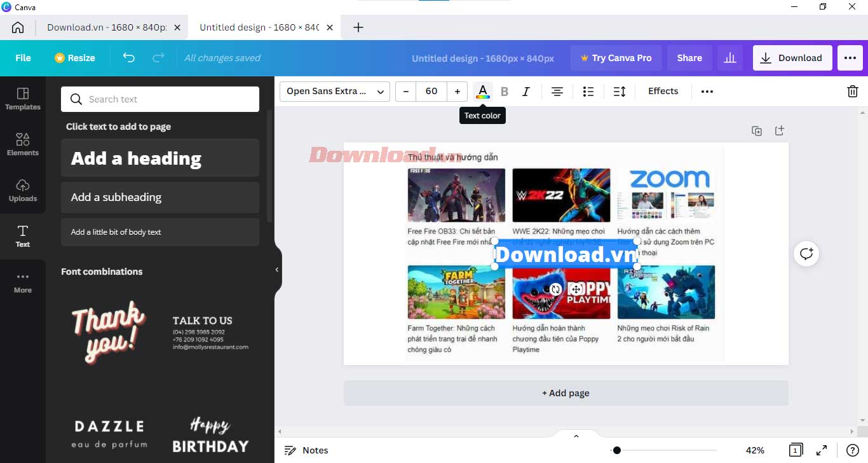Click the undo arrow
Image resolution: width=868 pixels, height=463 pixels.
click(x=129, y=58)
